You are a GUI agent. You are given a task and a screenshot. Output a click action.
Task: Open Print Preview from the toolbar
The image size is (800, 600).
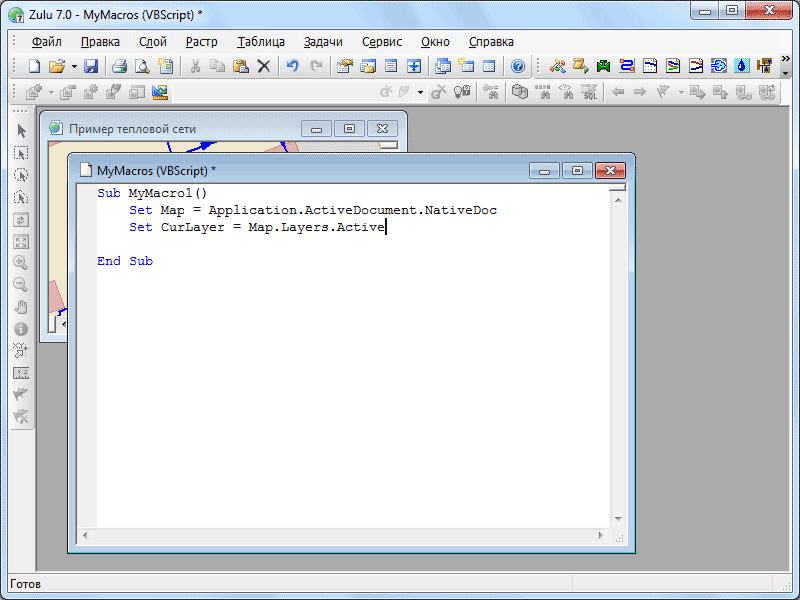tap(142, 66)
